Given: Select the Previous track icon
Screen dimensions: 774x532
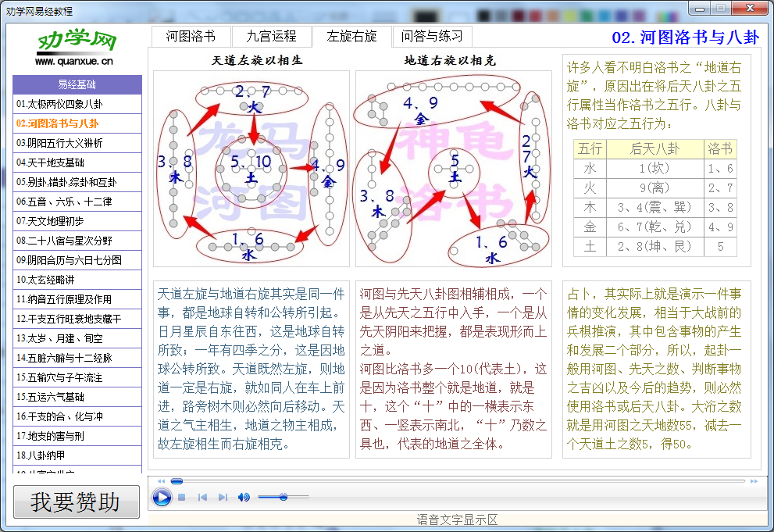Looking at the screenshot, I should click(x=202, y=497).
